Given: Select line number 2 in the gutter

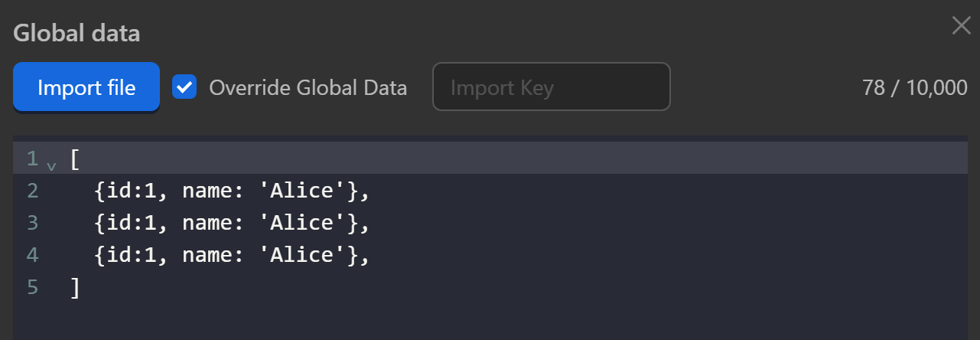Looking at the screenshot, I should pos(32,191).
